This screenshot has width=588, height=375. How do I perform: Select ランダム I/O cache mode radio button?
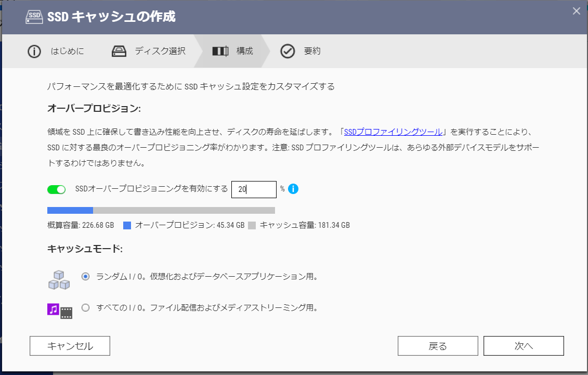[x=85, y=277]
